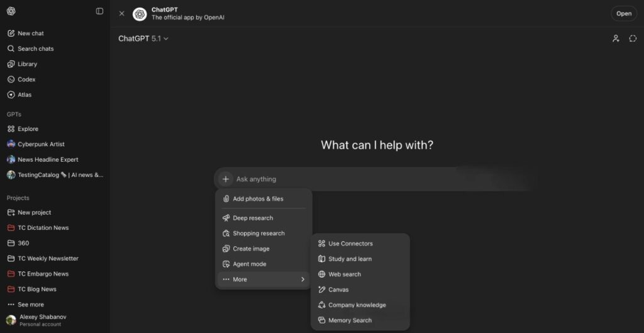Select Use Connectors in submenu
644x333 pixels.
point(360,244)
